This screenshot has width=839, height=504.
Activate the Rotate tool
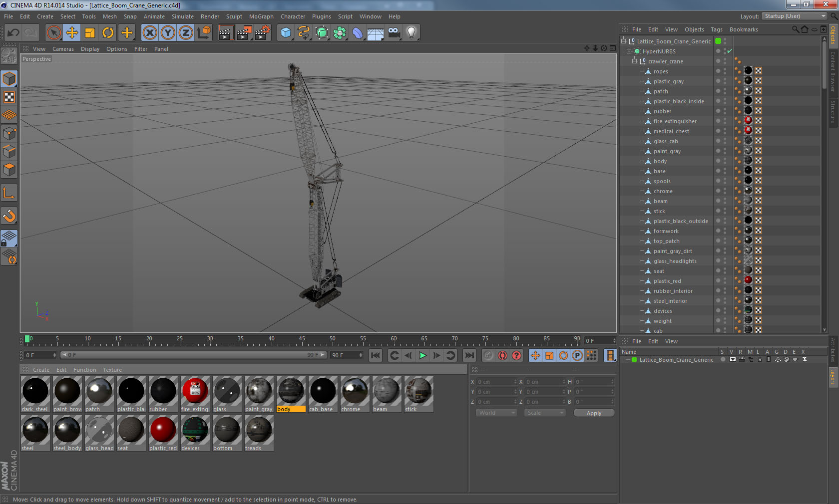(108, 33)
